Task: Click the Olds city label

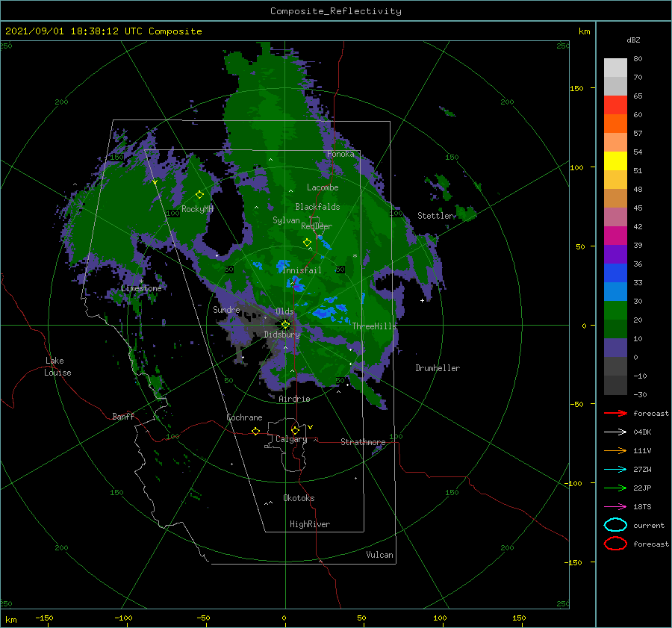Action: click(284, 311)
